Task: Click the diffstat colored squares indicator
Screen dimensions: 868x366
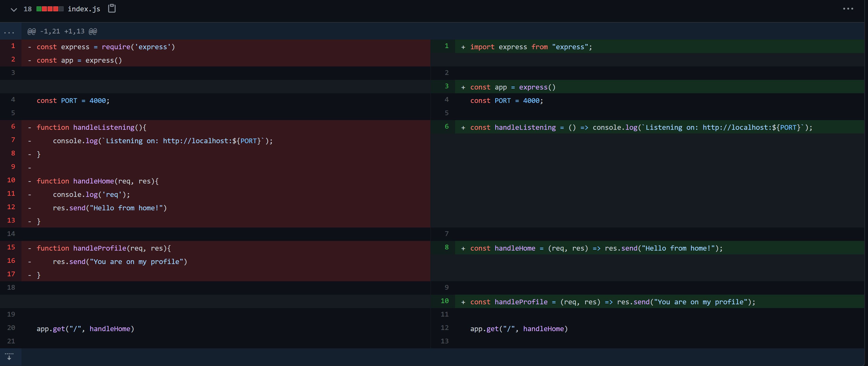Action: [x=50, y=9]
